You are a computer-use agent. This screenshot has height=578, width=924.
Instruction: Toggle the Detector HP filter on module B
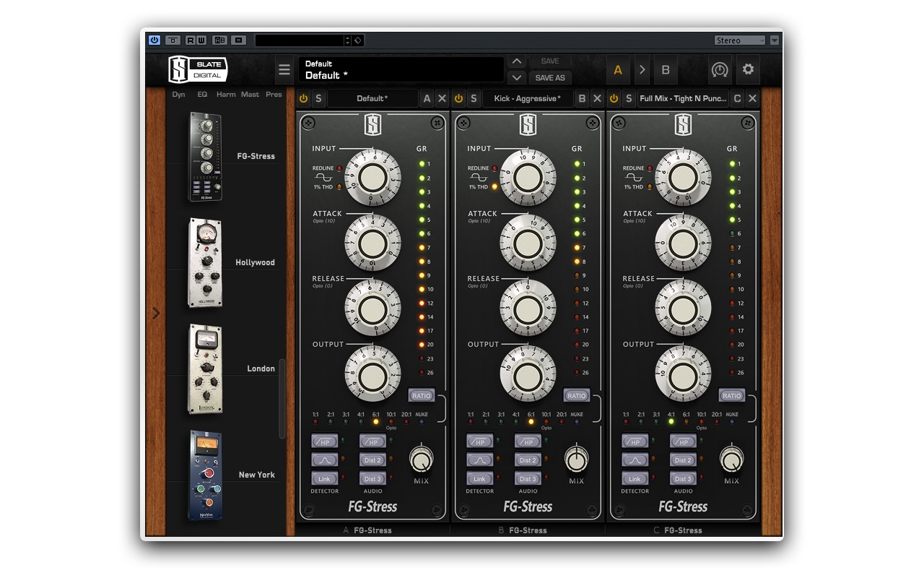pyautogui.click(x=479, y=441)
